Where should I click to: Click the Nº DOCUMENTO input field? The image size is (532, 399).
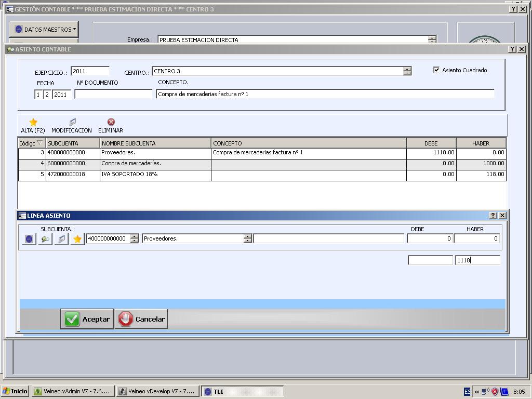(114, 95)
